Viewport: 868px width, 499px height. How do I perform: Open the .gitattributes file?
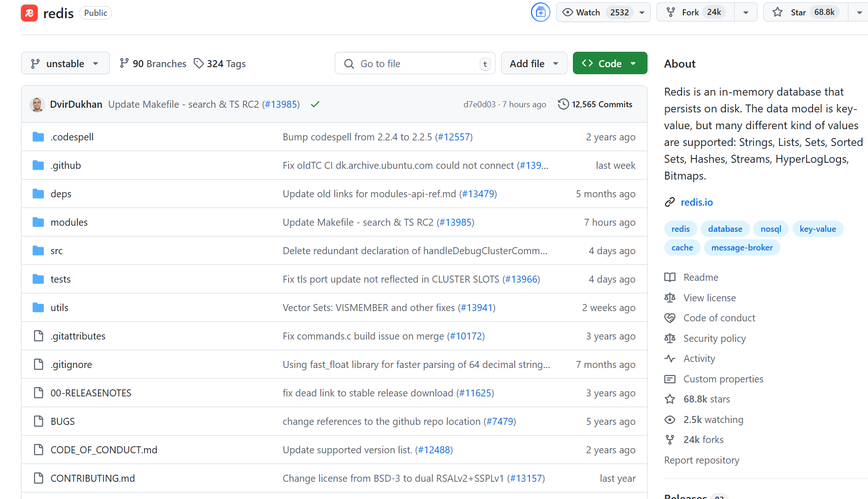click(78, 336)
